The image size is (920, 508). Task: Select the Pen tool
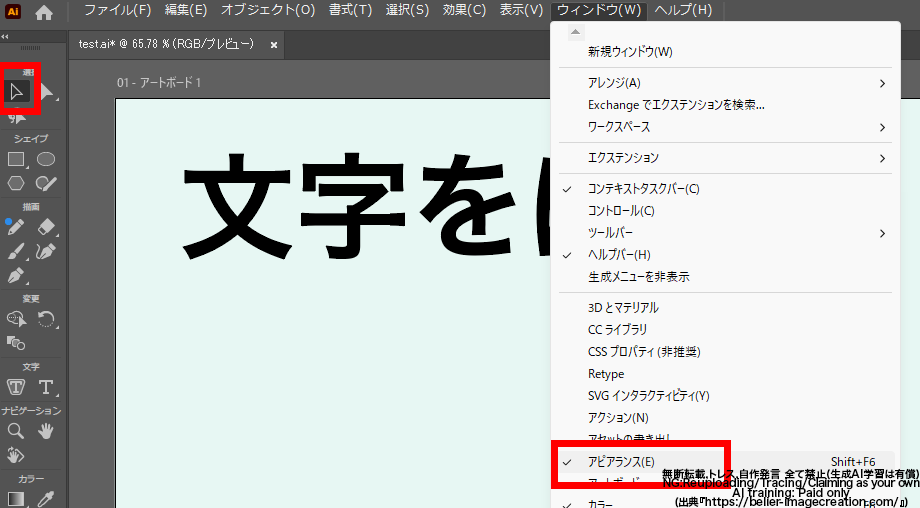[16, 275]
